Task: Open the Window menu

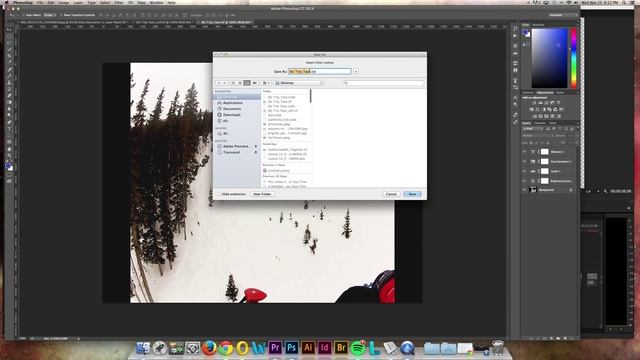Action: tap(156, 2)
